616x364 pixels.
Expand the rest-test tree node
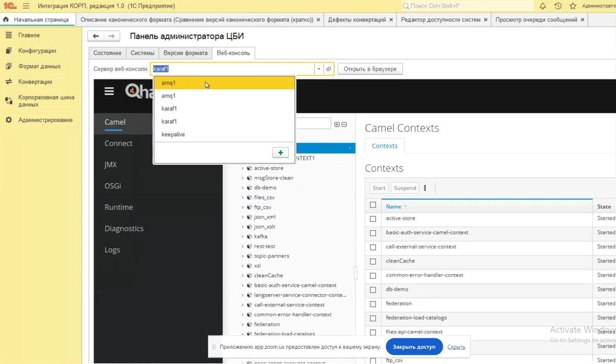click(242, 246)
